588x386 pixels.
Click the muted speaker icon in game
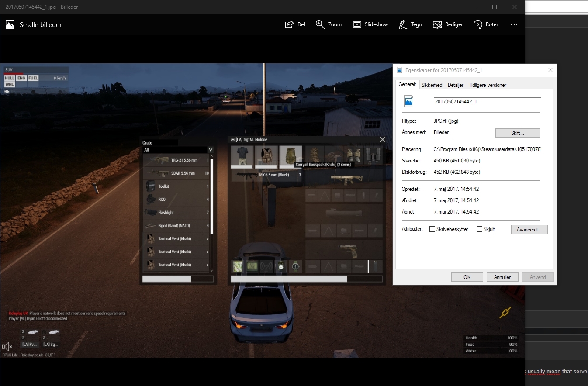click(x=7, y=347)
